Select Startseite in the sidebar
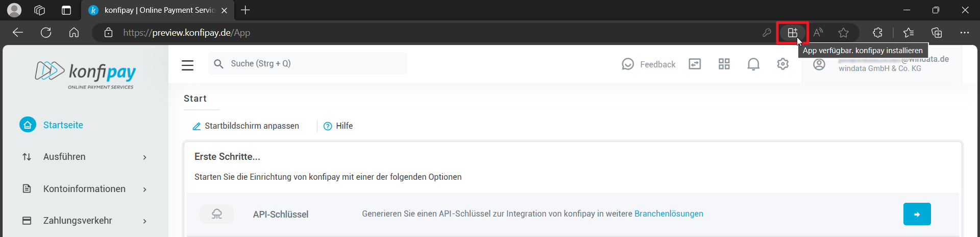This screenshot has width=980, height=237. [63, 125]
